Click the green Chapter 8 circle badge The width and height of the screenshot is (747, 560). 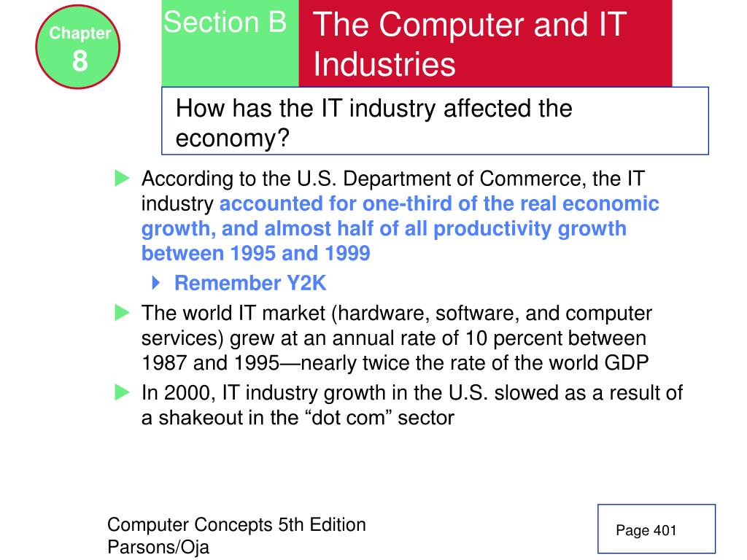click(77, 47)
